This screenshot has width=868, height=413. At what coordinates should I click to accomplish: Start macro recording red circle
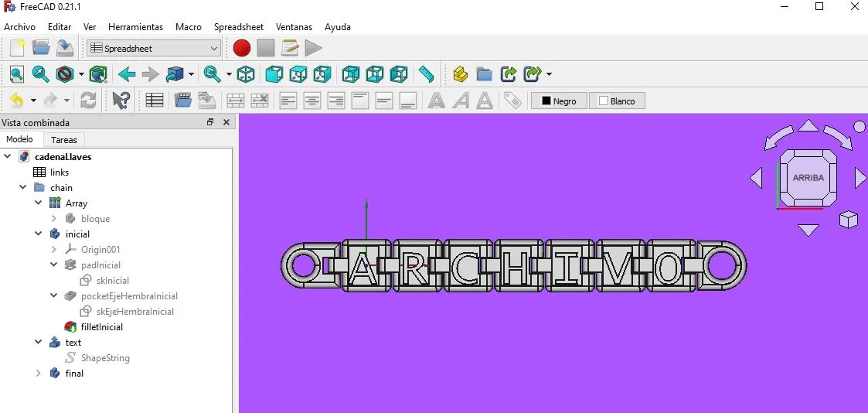click(242, 48)
